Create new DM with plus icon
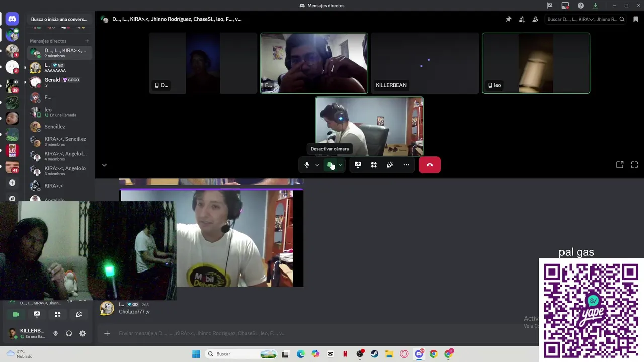 87,41
